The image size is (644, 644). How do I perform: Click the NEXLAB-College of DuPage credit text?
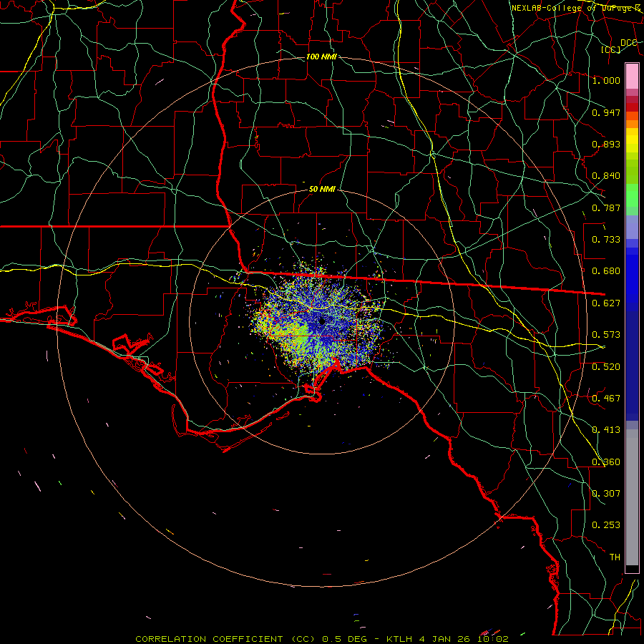point(575,8)
